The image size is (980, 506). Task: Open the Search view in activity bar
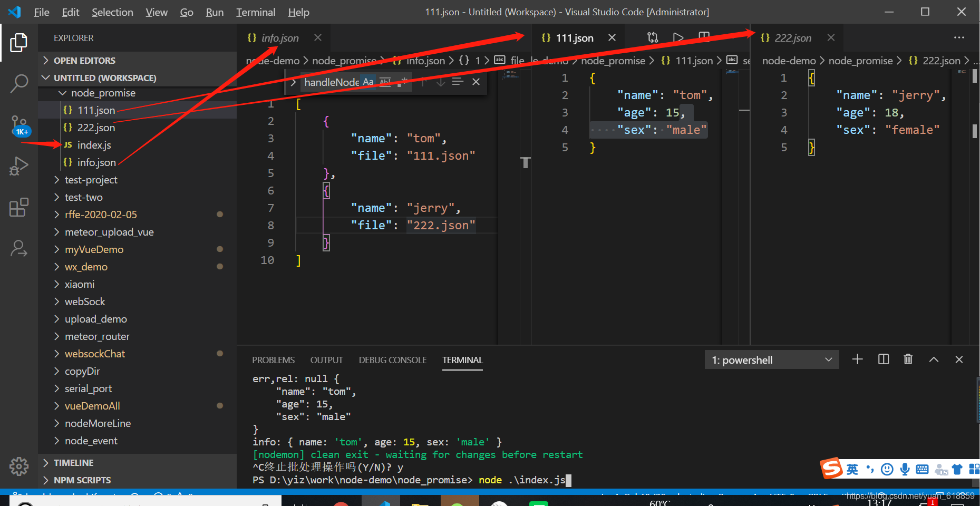tap(19, 83)
